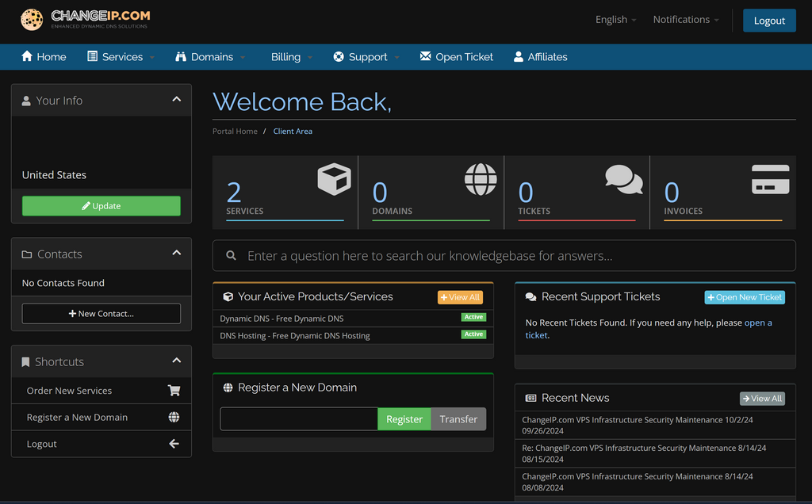Click the Services box cube icon
This screenshot has height=504, width=812.
[x=334, y=179]
